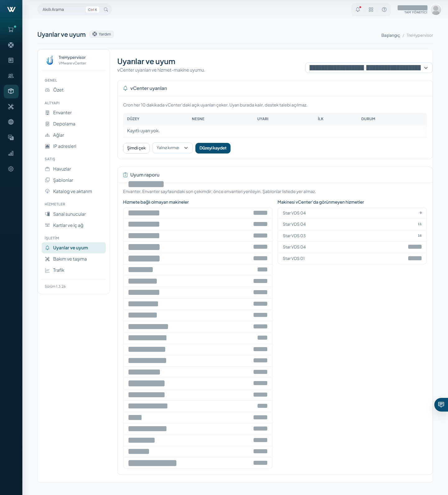Image resolution: width=448 pixels, height=495 pixels.
Task: Expand the vCenter server selector dropdown
Action: tap(369, 68)
